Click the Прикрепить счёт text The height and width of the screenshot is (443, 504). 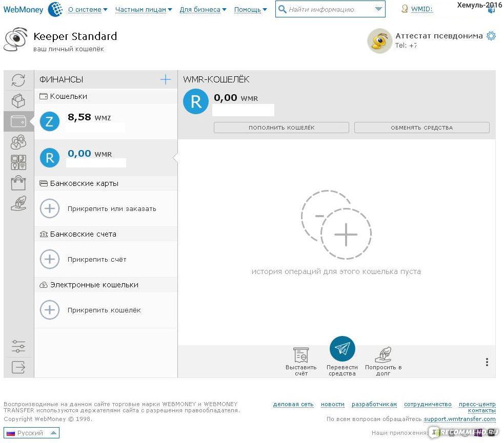(x=97, y=259)
